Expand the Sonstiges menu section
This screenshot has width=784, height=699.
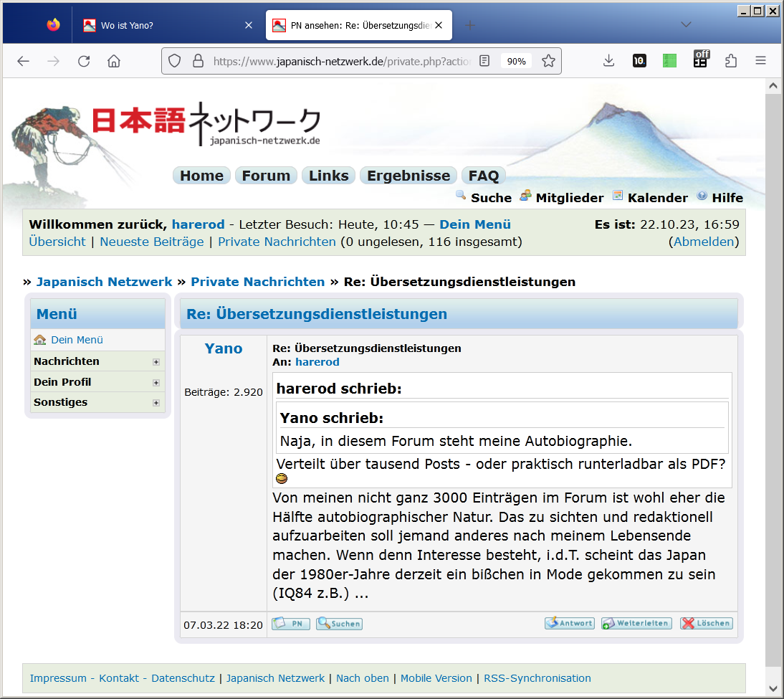(156, 403)
